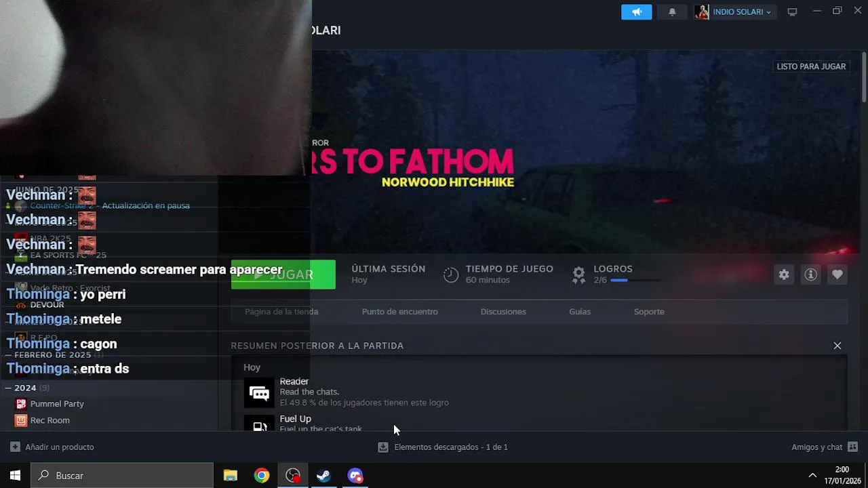This screenshot has width=868, height=488.
Task: Click the downloads tray icon
Action: [383, 447]
